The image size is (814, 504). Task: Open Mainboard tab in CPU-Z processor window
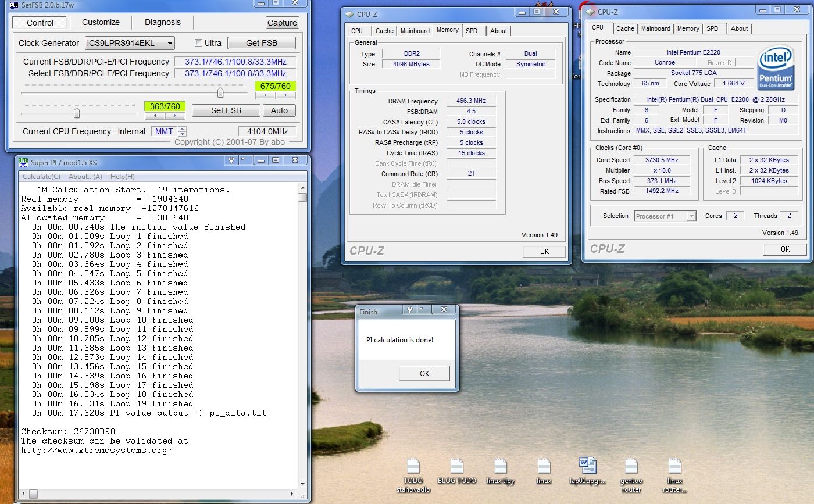[x=656, y=28]
